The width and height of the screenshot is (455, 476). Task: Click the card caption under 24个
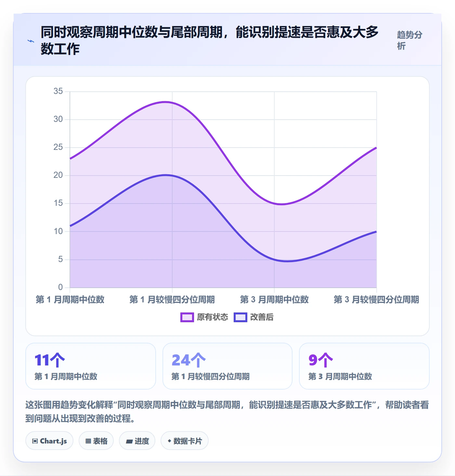pos(211,377)
